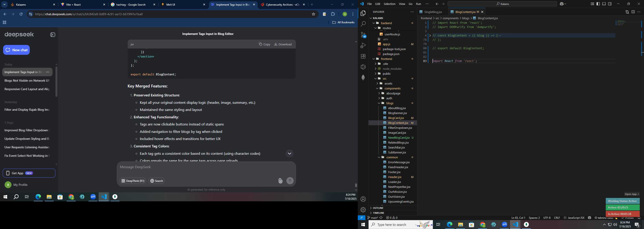Open Blogs Not Visible on Network chat
This screenshot has height=229, width=644.
coord(27,81)
